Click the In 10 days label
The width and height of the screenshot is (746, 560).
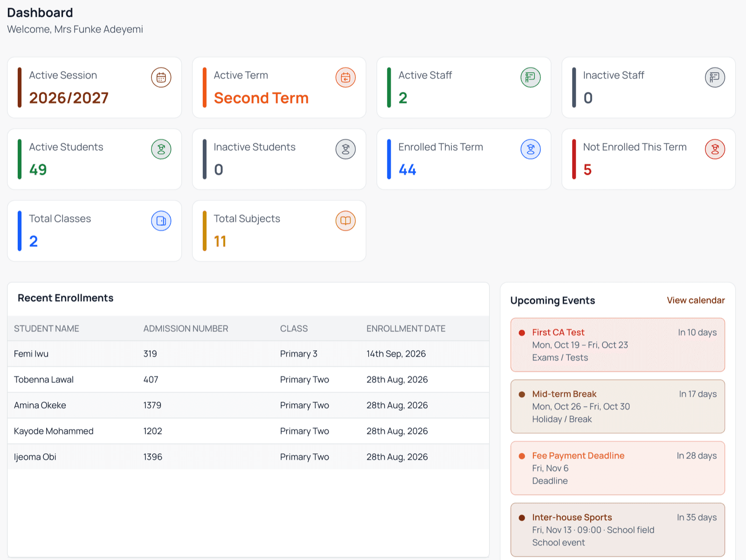click(x=698, y=332)
